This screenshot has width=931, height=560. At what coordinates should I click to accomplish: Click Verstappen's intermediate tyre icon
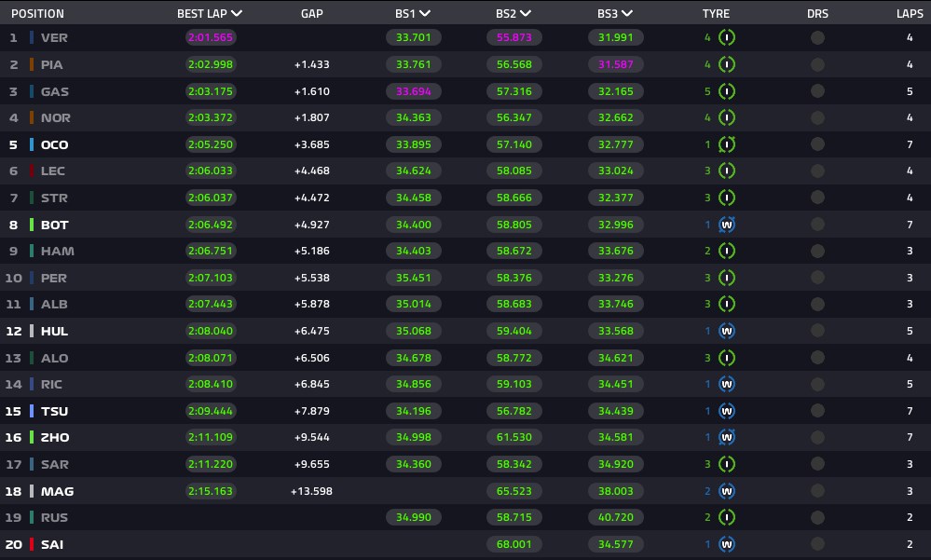(x=727, y=37)
